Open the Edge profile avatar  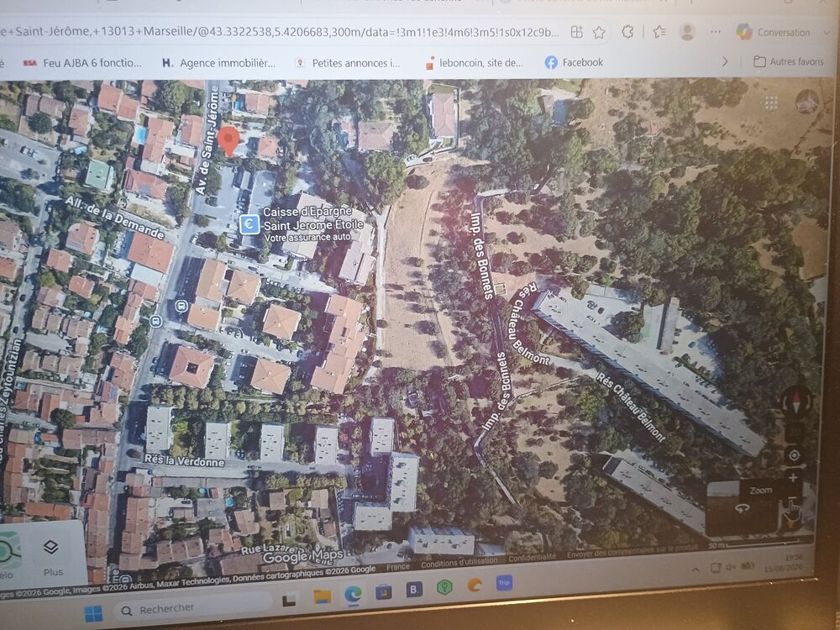(687, 32)
